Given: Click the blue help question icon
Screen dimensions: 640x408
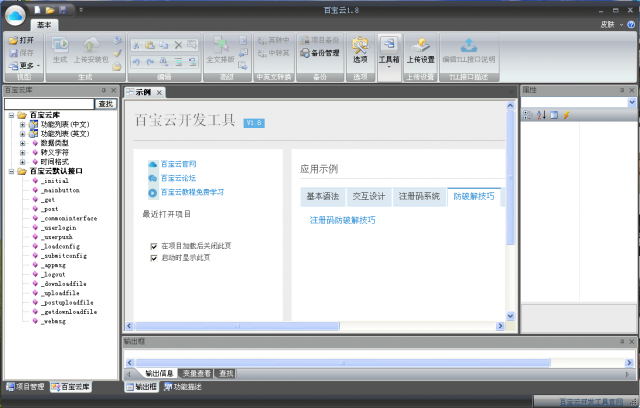Looking at the screenshot, I should [631, 24].
